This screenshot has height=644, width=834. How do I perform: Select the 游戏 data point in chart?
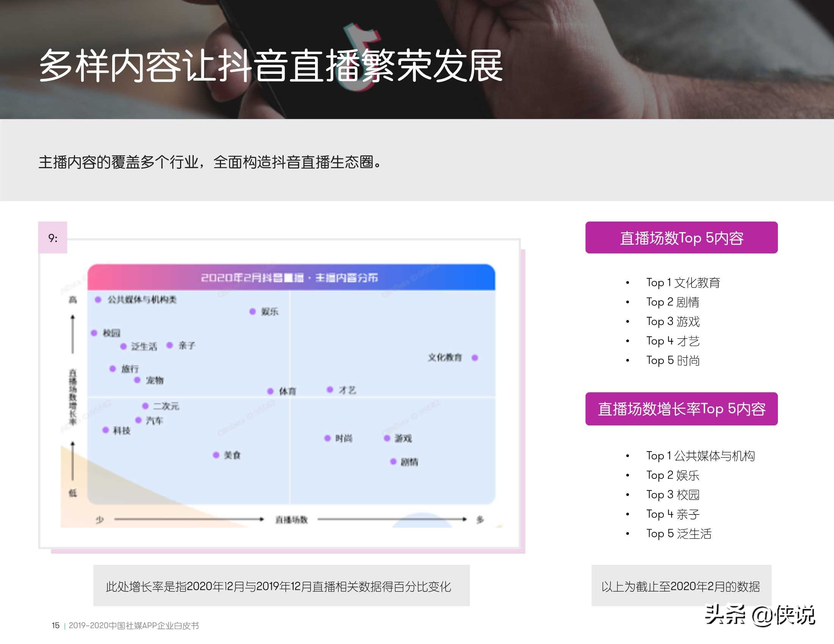tap(387, 438)
